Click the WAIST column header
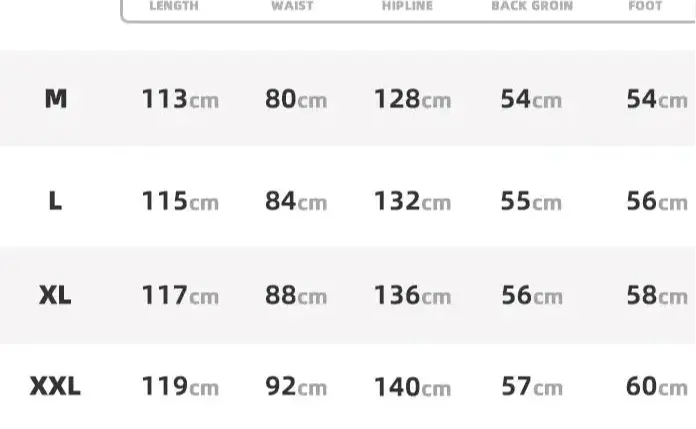The height and width of the screenshot is (429, 696). [292, 6]
